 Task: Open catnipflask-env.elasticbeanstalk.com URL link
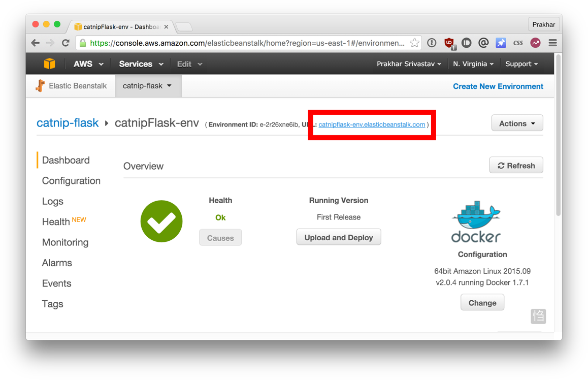tap(372, 124)
